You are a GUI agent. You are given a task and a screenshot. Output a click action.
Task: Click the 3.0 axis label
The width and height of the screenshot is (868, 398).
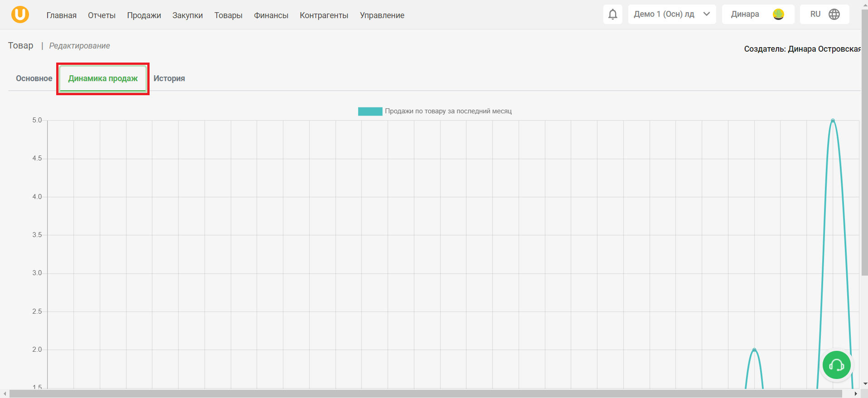37,273
